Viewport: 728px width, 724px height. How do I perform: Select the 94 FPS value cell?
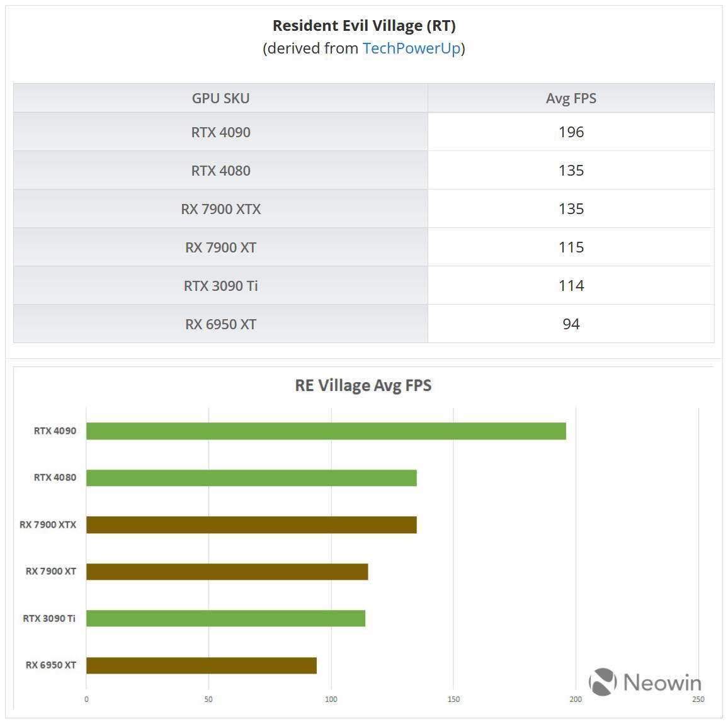571,324
